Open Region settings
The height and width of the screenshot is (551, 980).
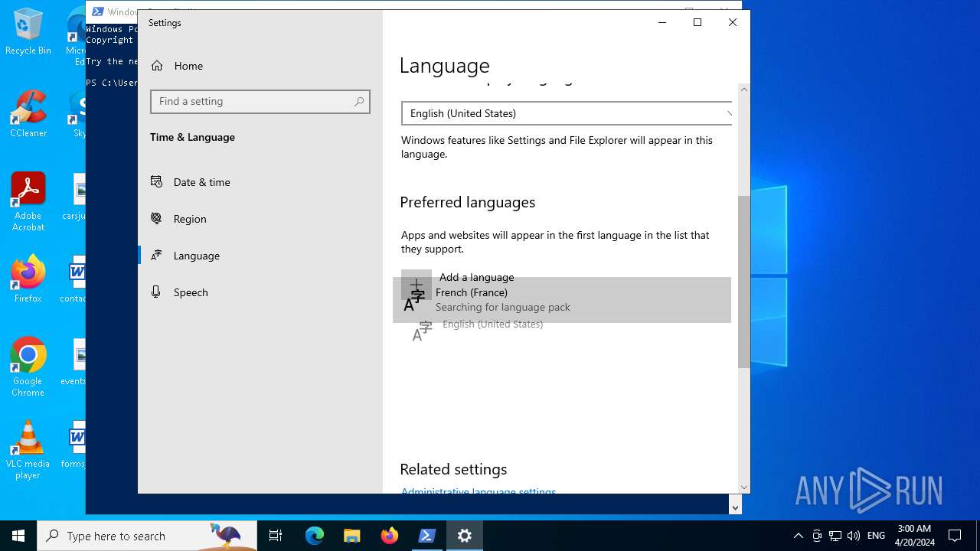tap(190, 219)
